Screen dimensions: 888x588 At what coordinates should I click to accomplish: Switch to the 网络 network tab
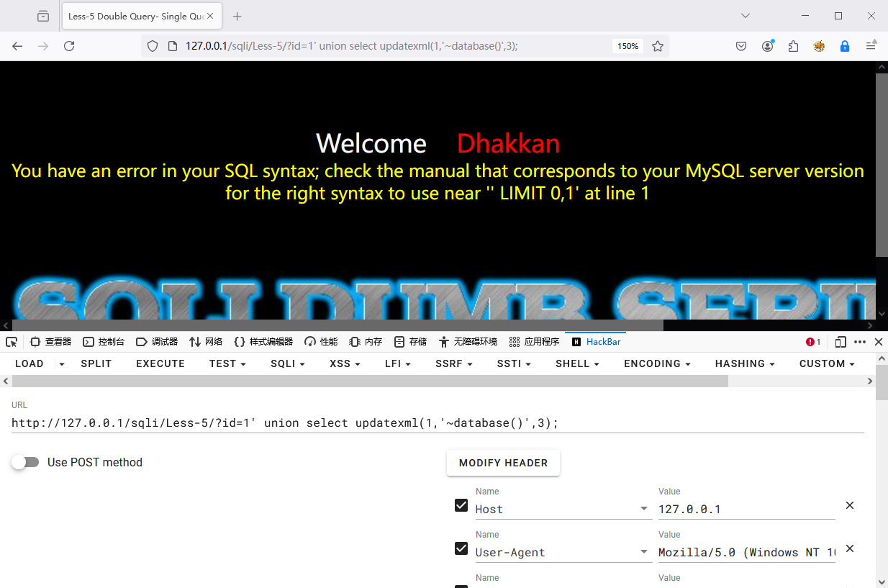pyautogui.click(x=206, y=342)
